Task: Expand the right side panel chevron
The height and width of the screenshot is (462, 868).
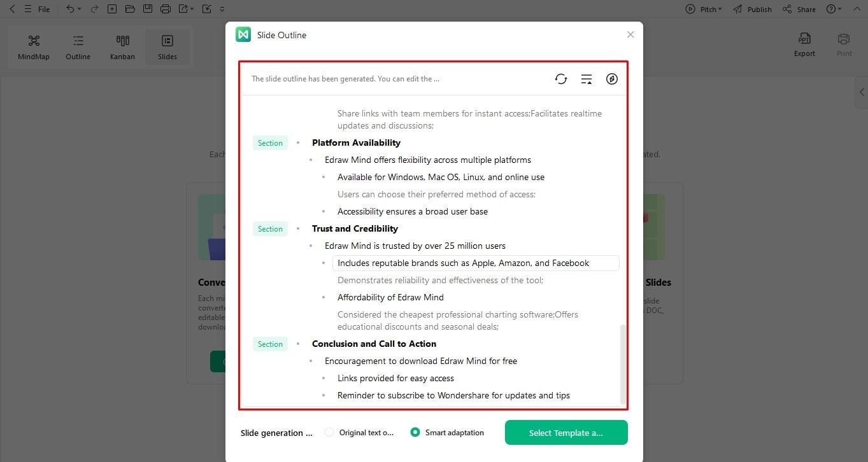Action: point(862,92)
